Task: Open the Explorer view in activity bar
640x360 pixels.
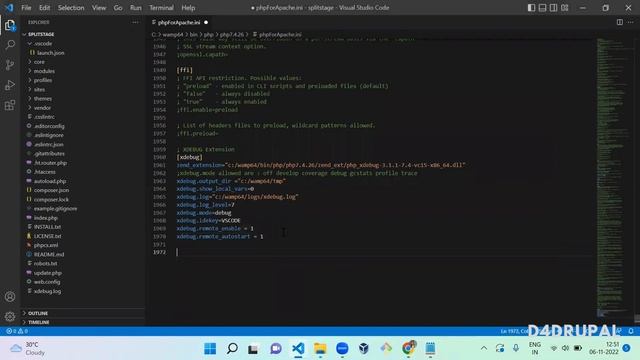Action: click(x=10, y=26)
